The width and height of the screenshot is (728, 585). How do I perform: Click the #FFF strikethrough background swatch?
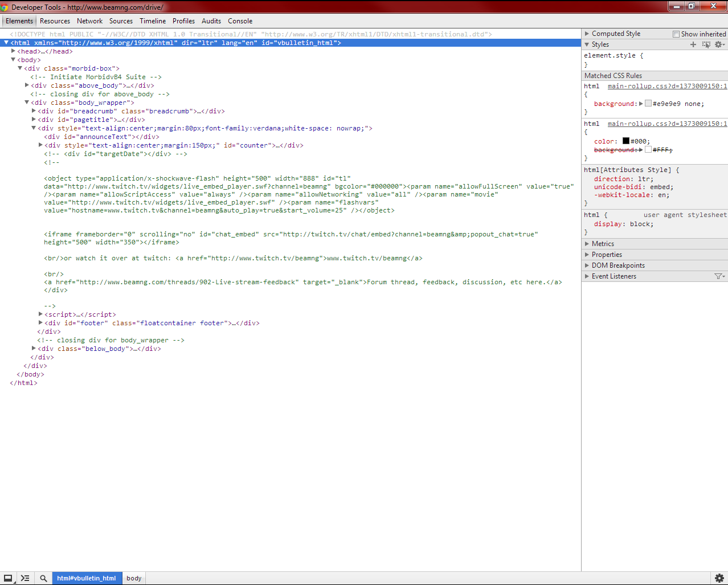pyautogui.click(x=648, y=150)
